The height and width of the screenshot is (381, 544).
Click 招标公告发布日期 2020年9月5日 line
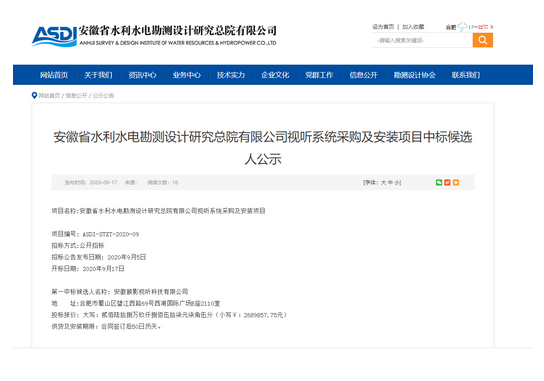tap(99, 257)
